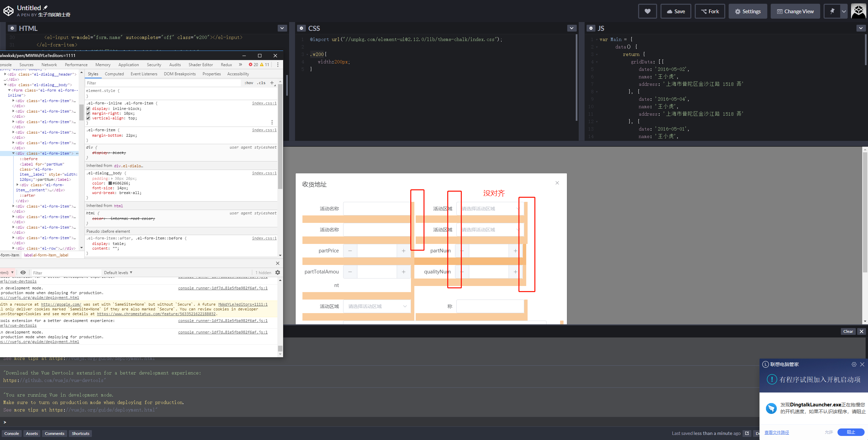Open DevTools three-dot customize menu
The width and height of the screenshot is (868, 440).
[278, 64]
